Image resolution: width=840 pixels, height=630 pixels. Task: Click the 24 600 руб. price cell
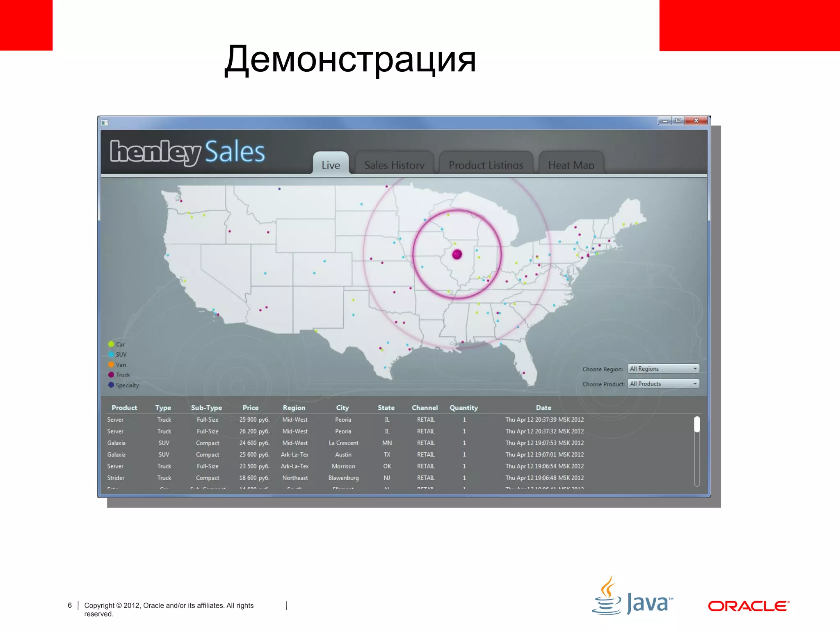tap(254, 443)
